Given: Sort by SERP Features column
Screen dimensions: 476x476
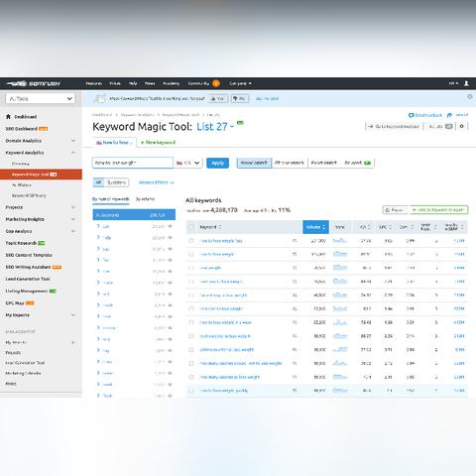Looking at the screenshot, I should tap(428, 227).
